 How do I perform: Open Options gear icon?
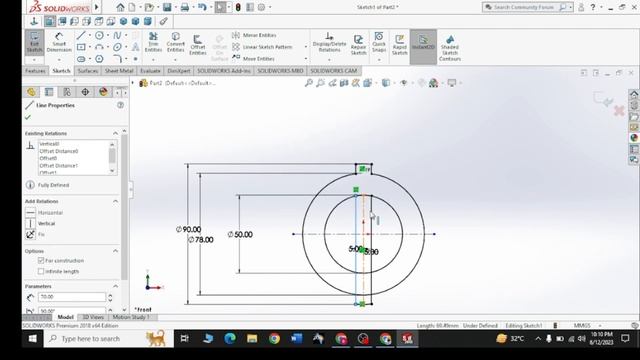click(262, 7)
